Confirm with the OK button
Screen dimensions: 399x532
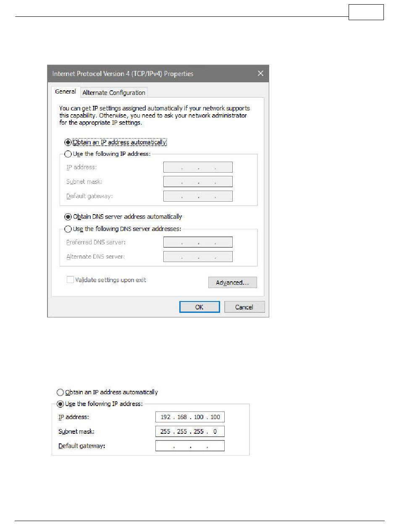coord(199,307)
